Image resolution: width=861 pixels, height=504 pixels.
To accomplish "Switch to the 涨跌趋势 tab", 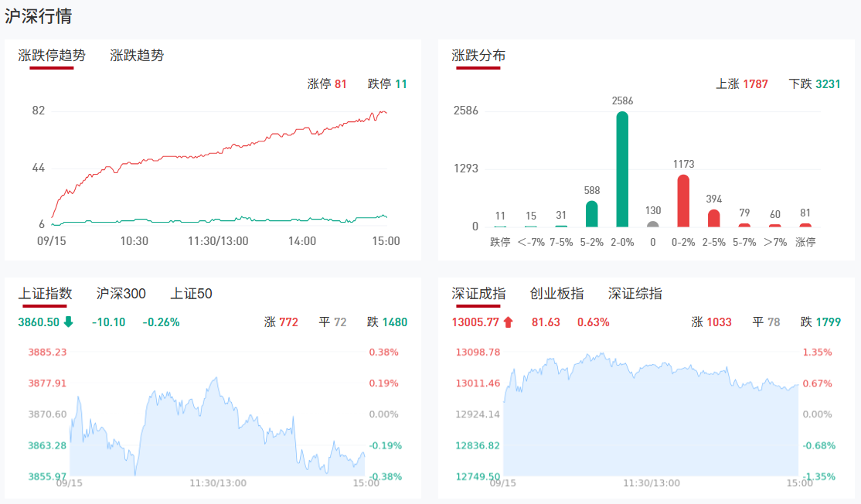I will 137,56.
